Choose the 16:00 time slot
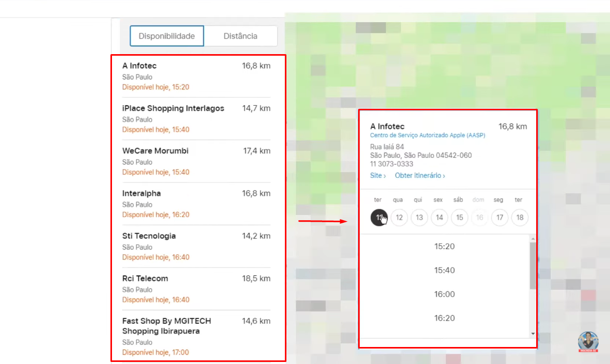 (444, 294)
